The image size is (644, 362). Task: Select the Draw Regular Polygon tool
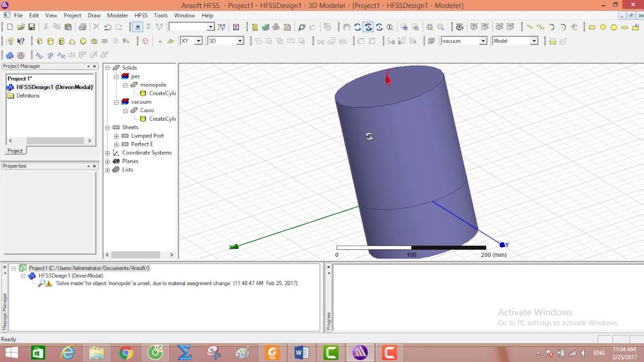[614, 27]
